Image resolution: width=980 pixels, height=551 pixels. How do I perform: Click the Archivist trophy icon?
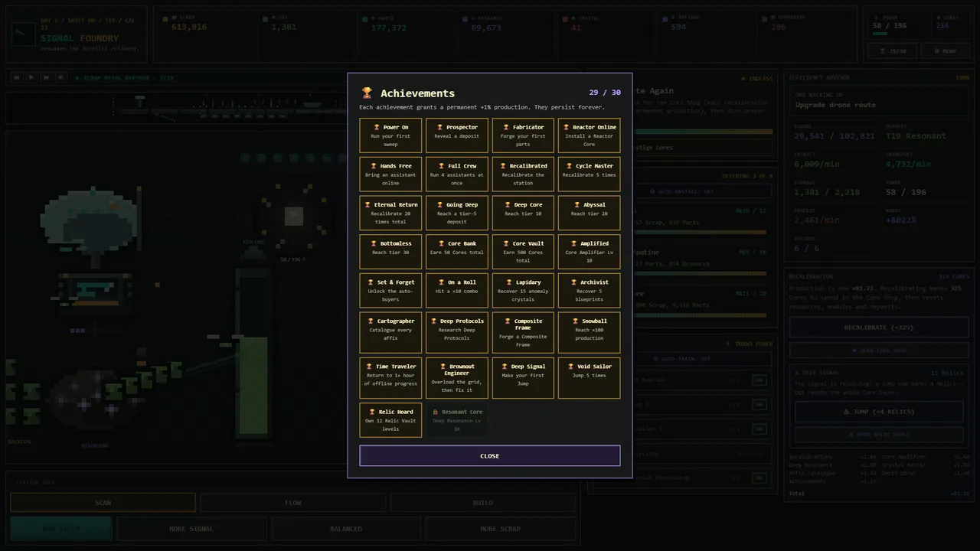pos(574,282)
